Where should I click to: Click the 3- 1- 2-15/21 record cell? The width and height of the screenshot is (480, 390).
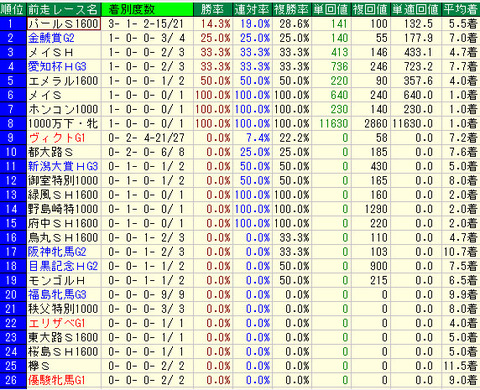[146, 24]
